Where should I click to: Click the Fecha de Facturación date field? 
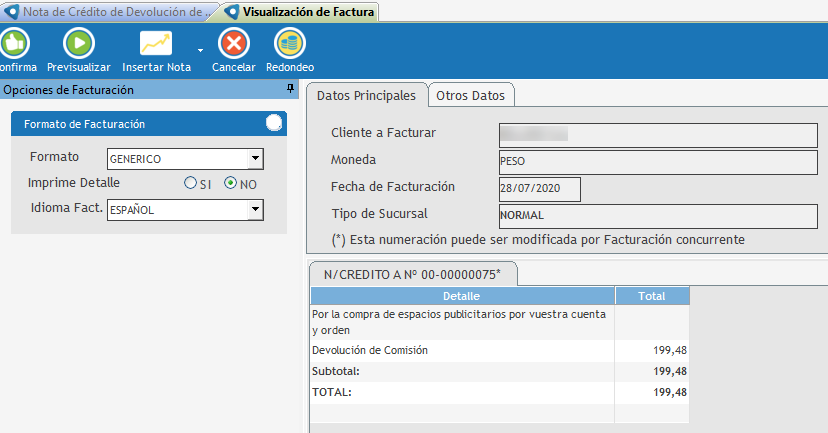538,189
